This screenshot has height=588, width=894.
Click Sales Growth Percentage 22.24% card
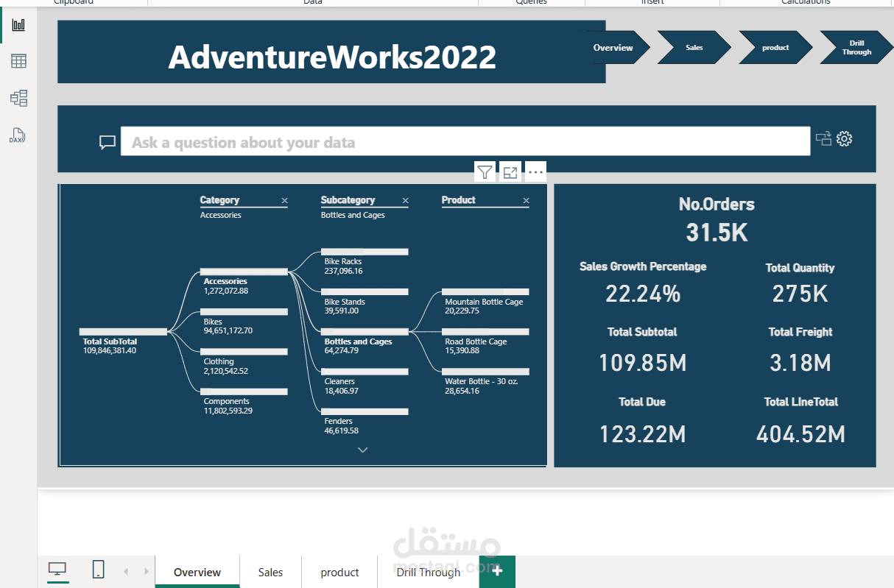pos(643,283)
